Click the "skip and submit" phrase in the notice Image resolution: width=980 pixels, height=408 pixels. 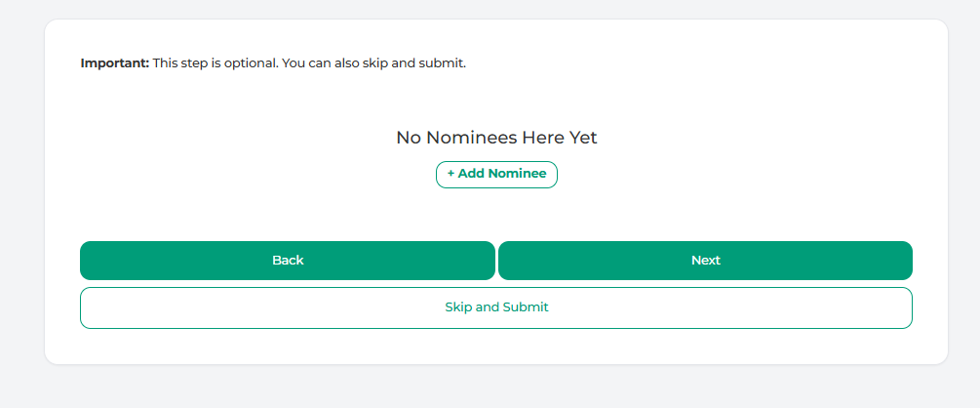click(422, 63)
